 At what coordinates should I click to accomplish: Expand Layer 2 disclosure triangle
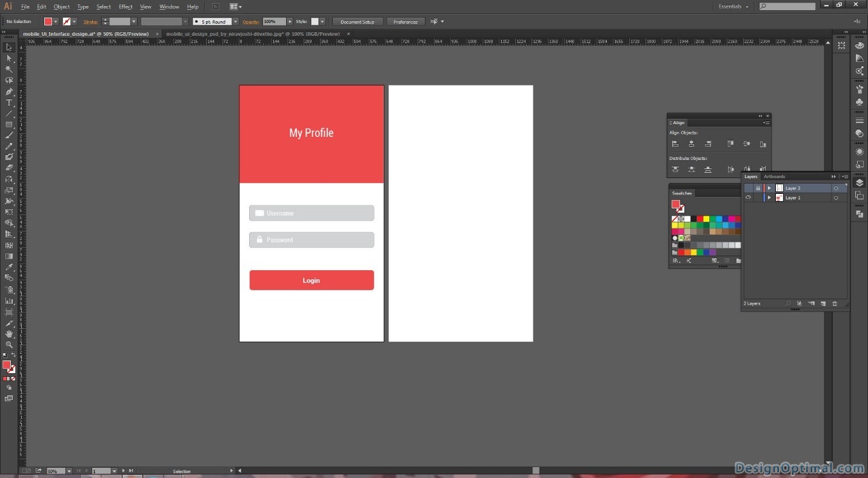tap(769, 188)
